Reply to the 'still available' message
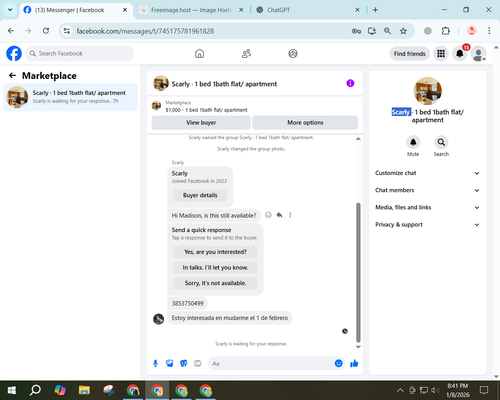500x400 pixels. 279,215
